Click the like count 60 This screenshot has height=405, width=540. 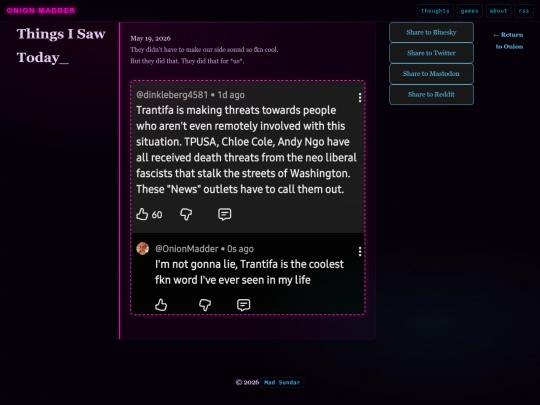coord(157,215)
